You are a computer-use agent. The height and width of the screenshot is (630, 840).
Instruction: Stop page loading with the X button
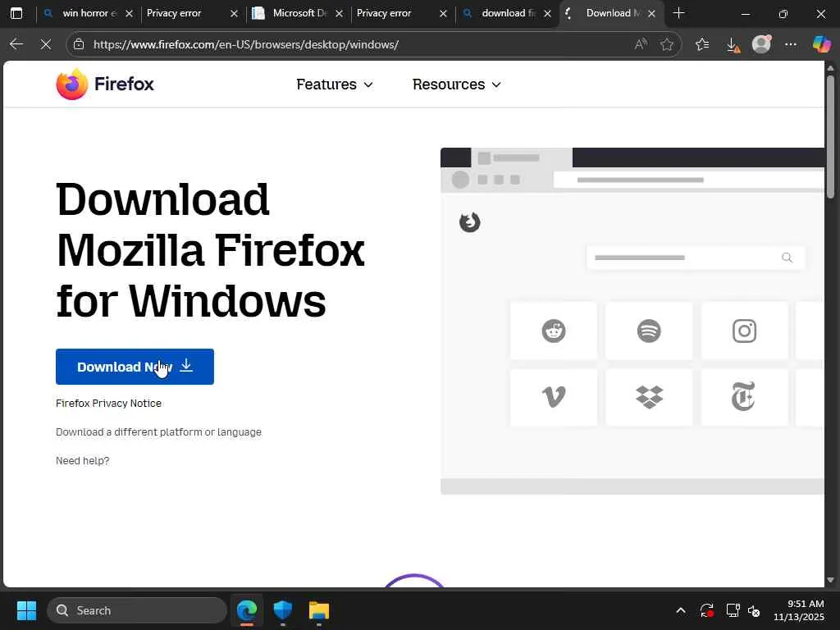(46, 44)
